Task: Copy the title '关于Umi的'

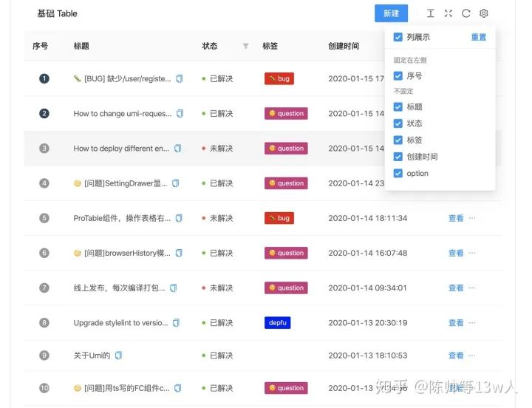Action: [118, 356]
